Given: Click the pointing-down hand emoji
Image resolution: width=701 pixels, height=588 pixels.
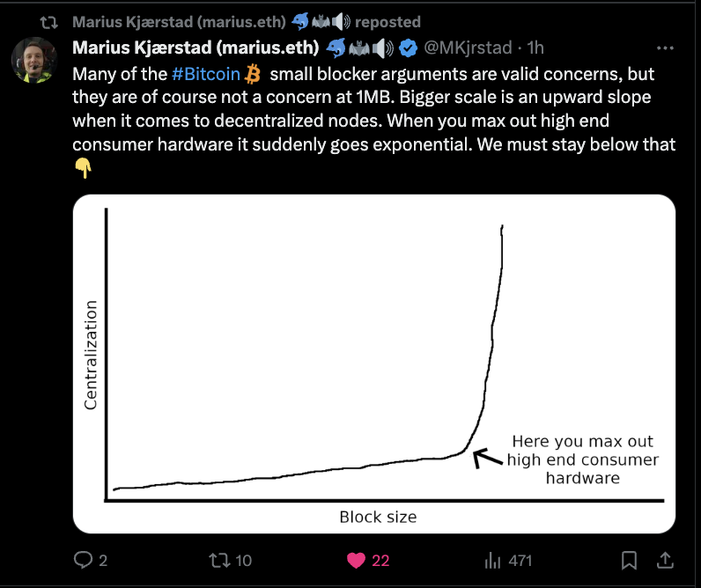Looking at the screenshot, I should 84,168.
